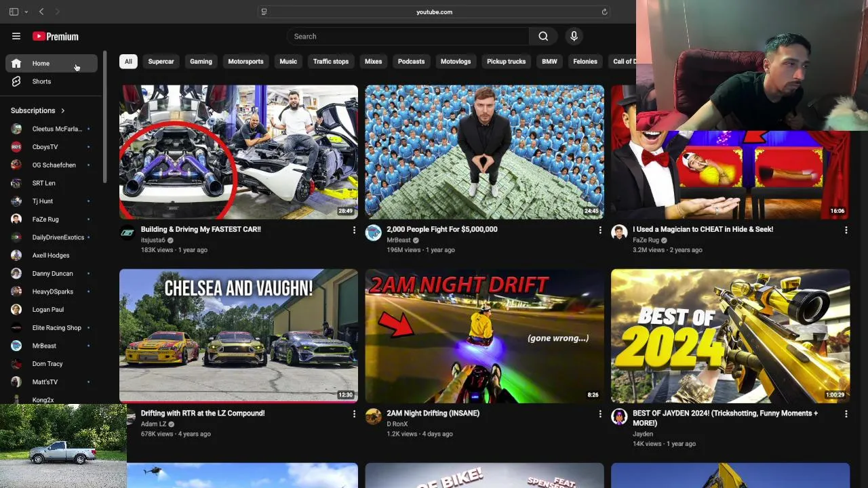Select the Music filter chip
868x488 pixels.
[288, 62]
